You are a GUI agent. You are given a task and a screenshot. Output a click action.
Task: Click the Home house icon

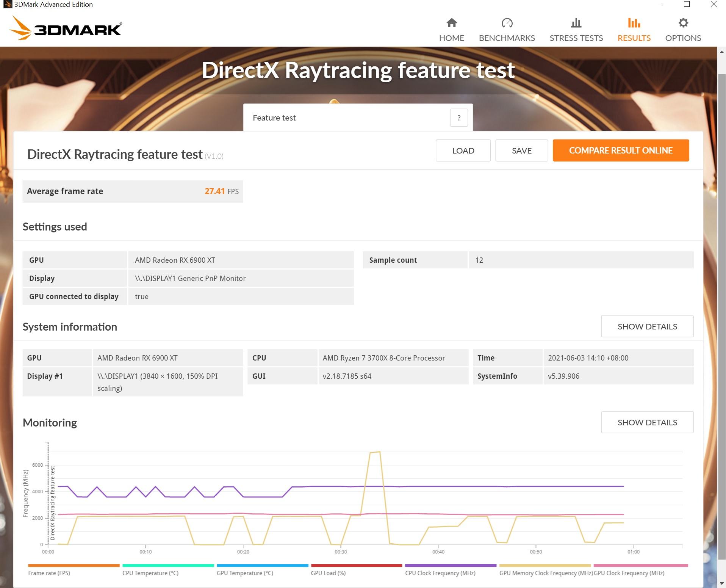[x=451, y=23]
